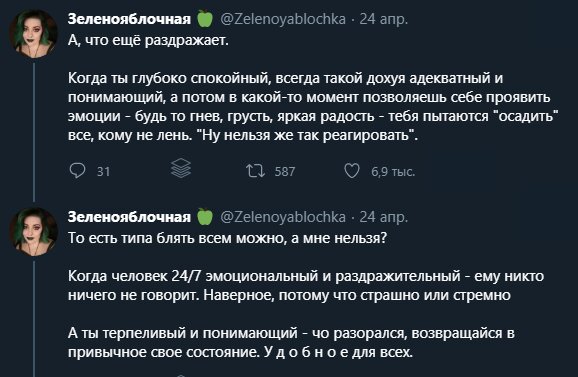Click the green apple emoji in second tweet header

click(x=205, y=217)
